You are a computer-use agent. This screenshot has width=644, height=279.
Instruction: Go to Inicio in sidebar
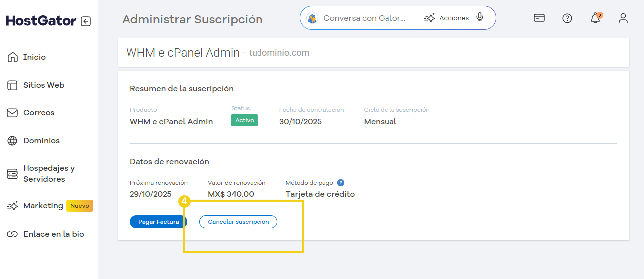(34, 57)
